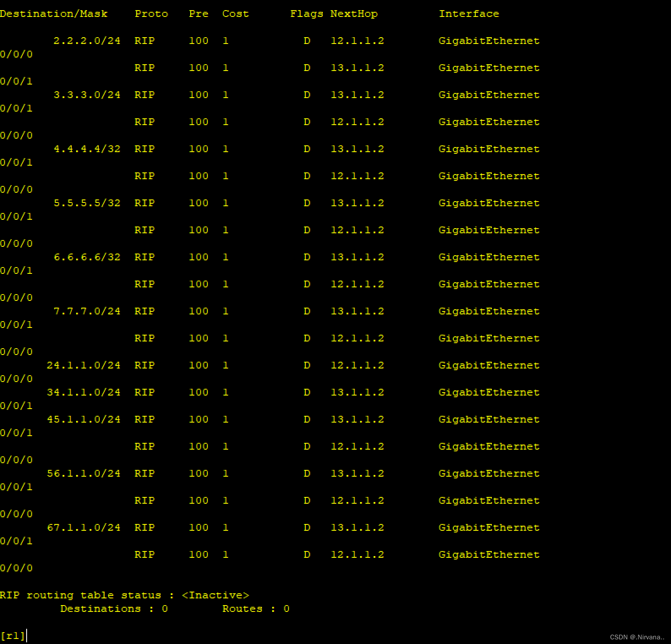Click the Cost column header

(x=235, y=14)
